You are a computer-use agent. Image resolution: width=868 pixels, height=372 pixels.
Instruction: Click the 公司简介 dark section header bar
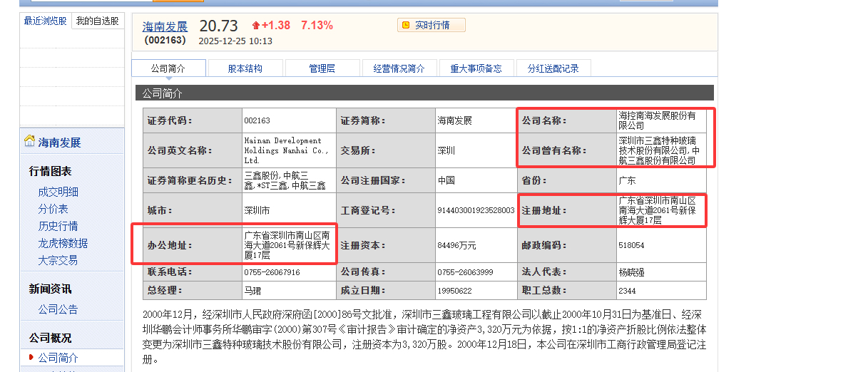pyautogui.click(x=424, y=93)
